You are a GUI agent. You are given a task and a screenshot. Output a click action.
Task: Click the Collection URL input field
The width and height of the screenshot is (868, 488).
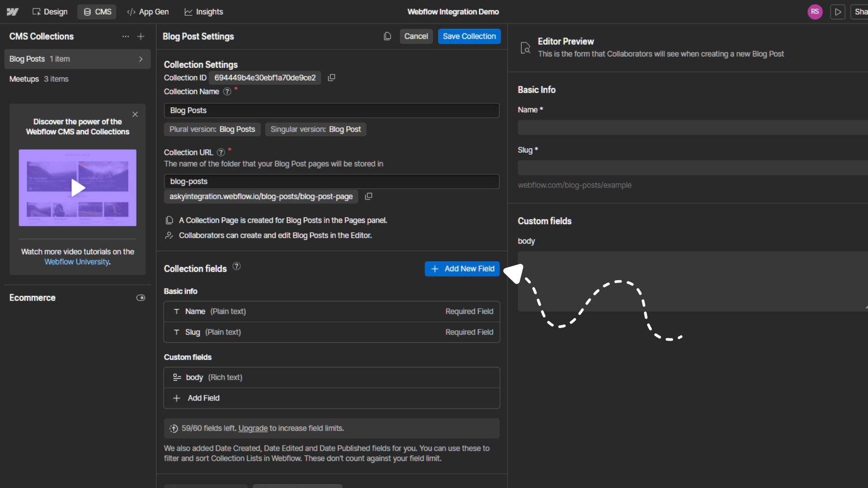tap(331, 181)
